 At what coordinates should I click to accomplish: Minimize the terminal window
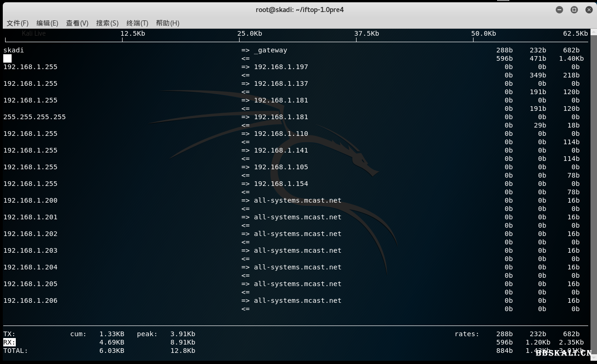(x=559, y=10)
